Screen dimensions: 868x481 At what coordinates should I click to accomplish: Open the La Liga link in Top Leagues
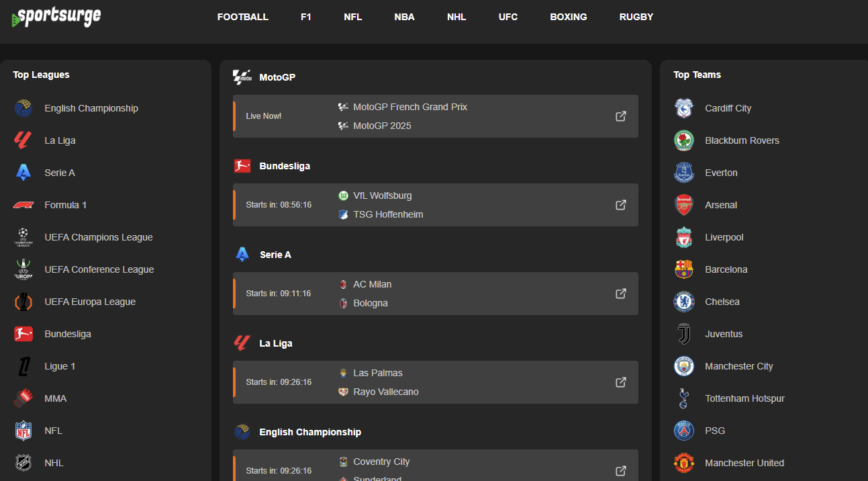coord(60,140)
